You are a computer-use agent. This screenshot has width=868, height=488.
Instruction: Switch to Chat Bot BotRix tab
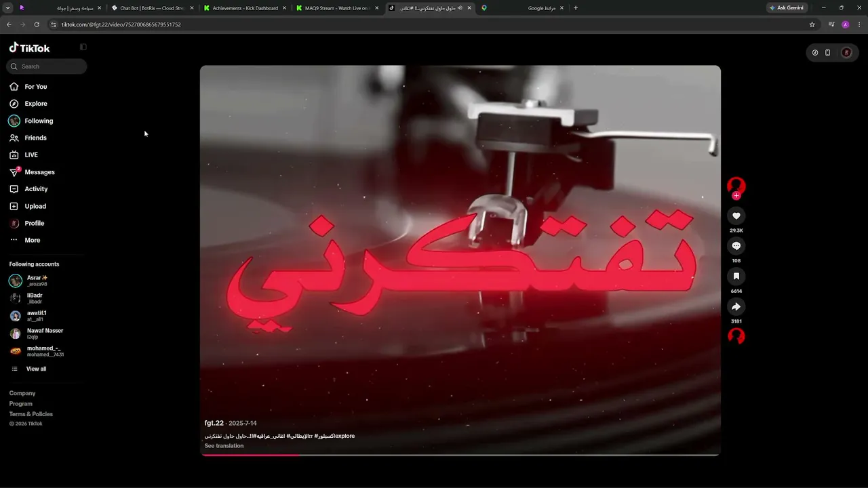click(x=153, y=8)
